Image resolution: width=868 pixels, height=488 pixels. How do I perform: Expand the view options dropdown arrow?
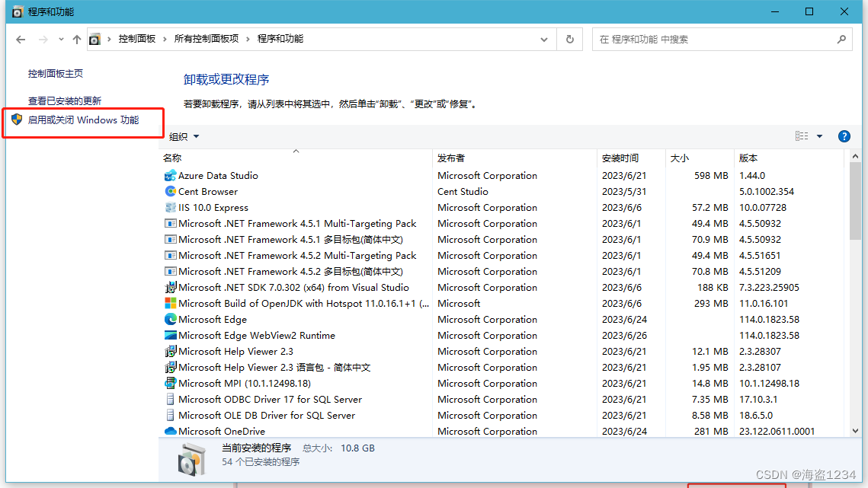tap(819, 136)
